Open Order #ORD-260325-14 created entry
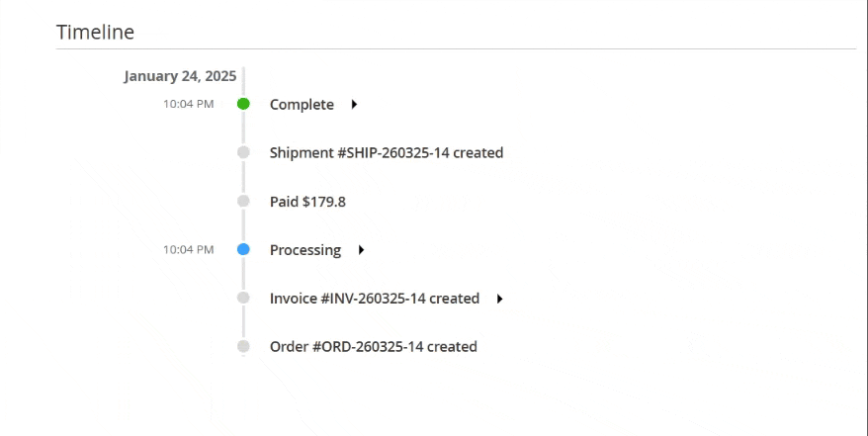This screenshot has width=868, height=436. (373, 347)
